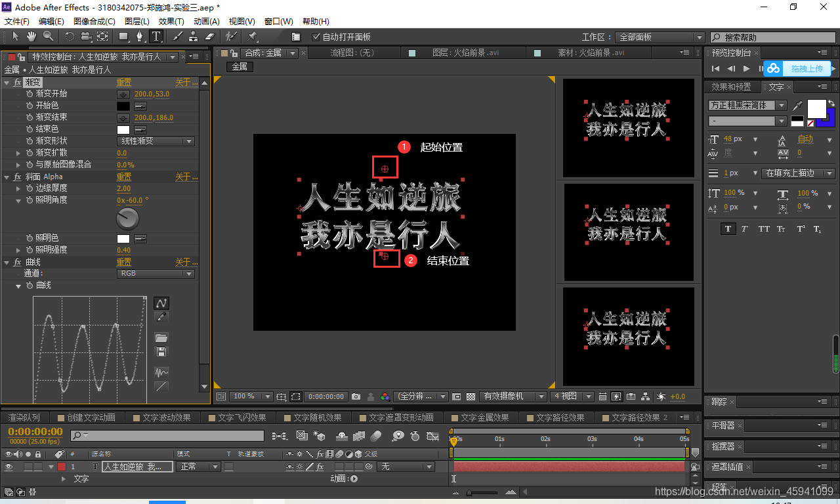840x504 pixels.
Task: Select the Camera tool
Action: click(x=85, y=37)
